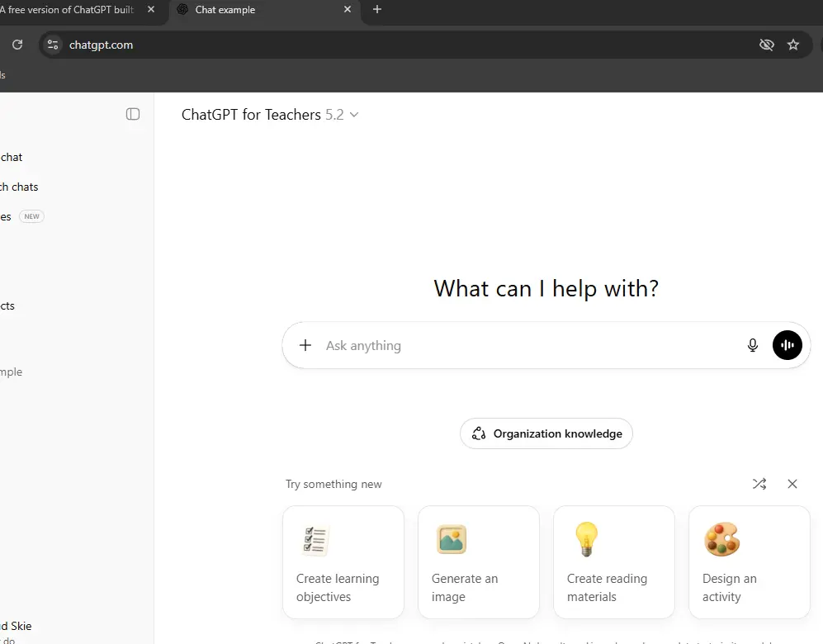Click the Organization knowledge icon
This screenshot has height=644, width=823.
point(479,433)
